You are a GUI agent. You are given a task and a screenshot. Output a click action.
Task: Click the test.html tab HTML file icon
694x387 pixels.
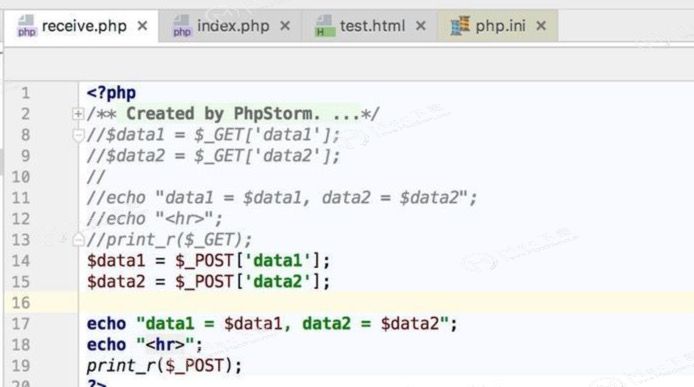click(324, 26)
